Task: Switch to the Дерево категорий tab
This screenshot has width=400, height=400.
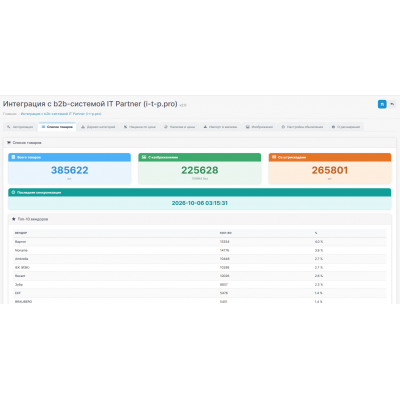Action: [x=98, y=127]
